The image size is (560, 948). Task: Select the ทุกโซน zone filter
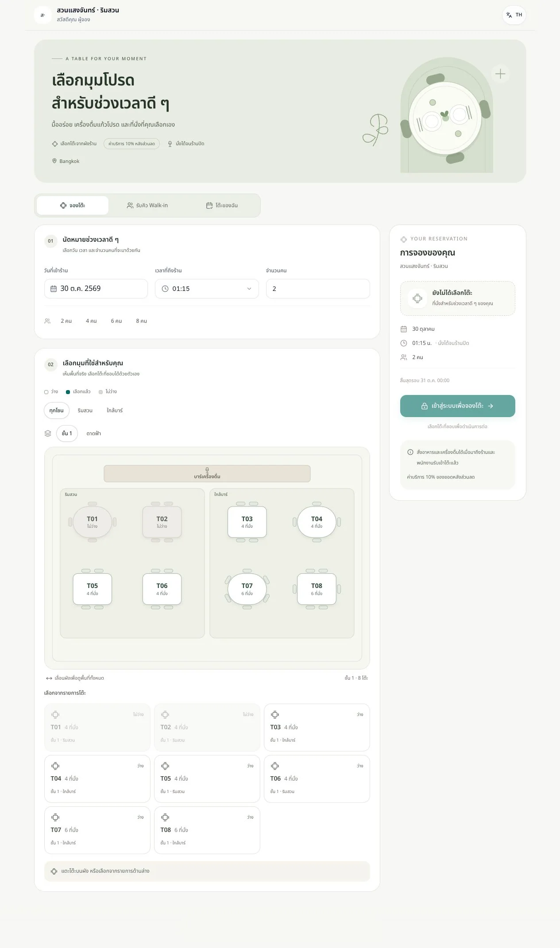click(x=57, y=410)
